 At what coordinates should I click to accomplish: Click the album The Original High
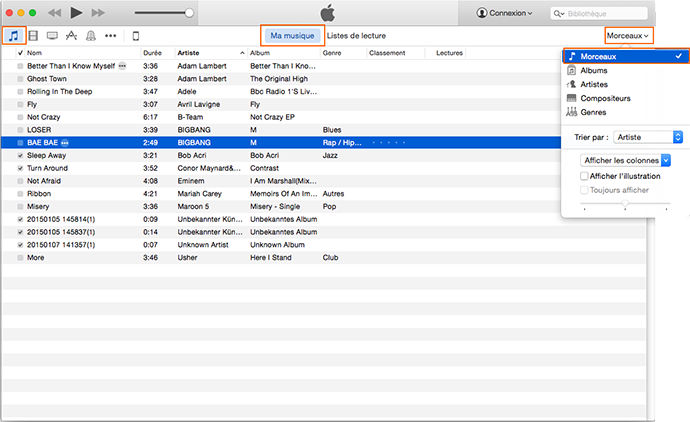pyautogui.click(x=279, y=79)
